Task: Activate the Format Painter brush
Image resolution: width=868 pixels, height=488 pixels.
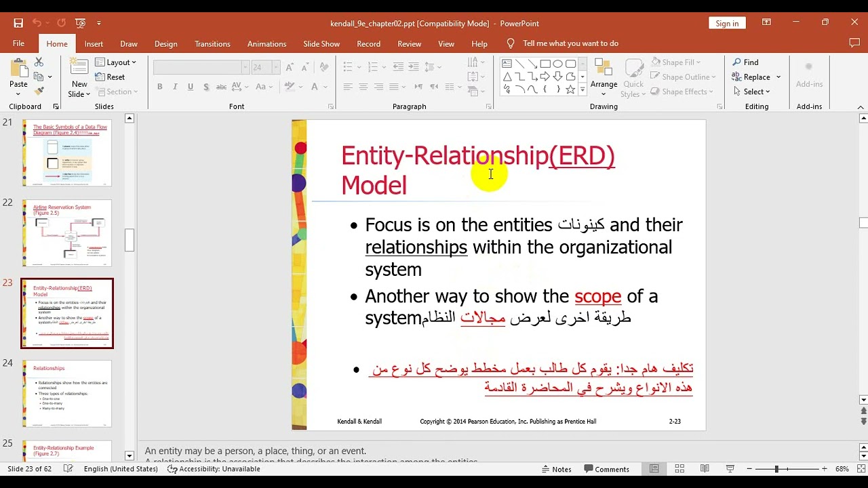Action: click(x=39, y=91)
